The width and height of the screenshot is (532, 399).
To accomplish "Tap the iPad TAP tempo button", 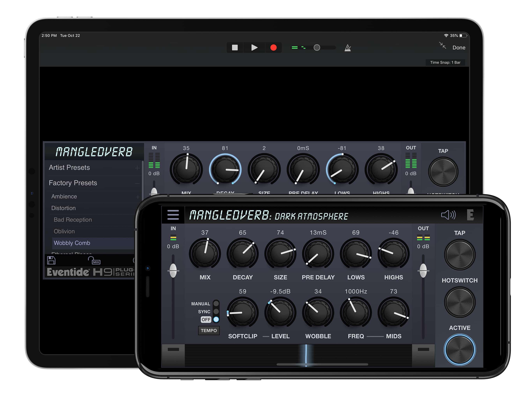I will 443,172.
